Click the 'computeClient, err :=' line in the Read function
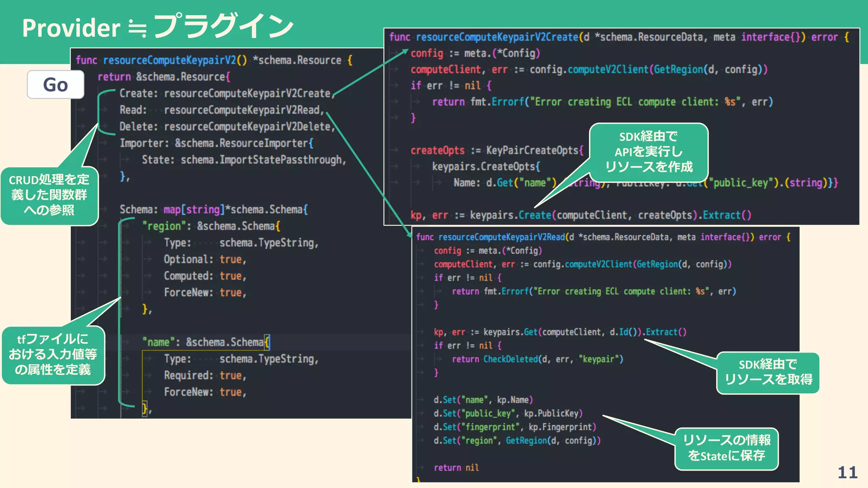This screenshot has width=868, height=488. [583, 264]
